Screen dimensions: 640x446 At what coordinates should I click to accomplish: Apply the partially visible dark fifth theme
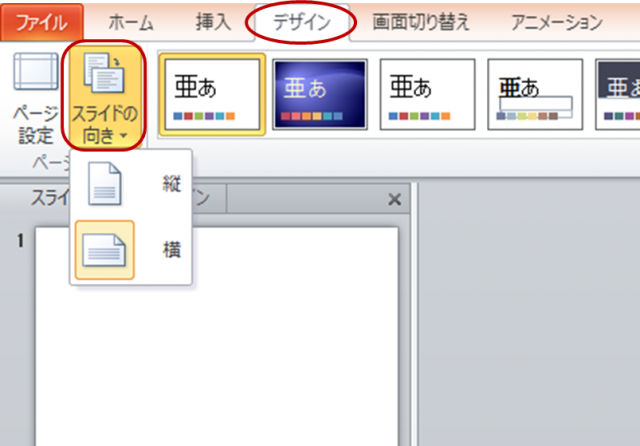[x=617, y=95]
